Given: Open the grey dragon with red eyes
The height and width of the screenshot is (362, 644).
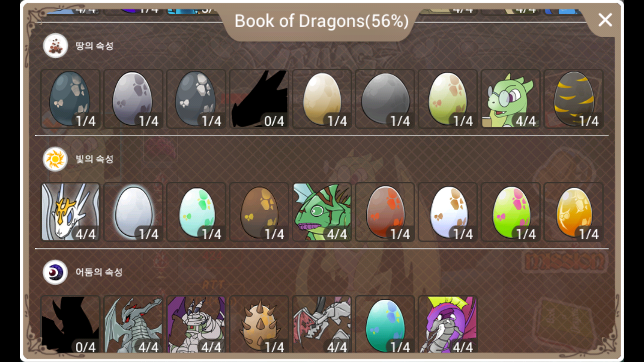Looking at the screenshot, I should point(133,325).
